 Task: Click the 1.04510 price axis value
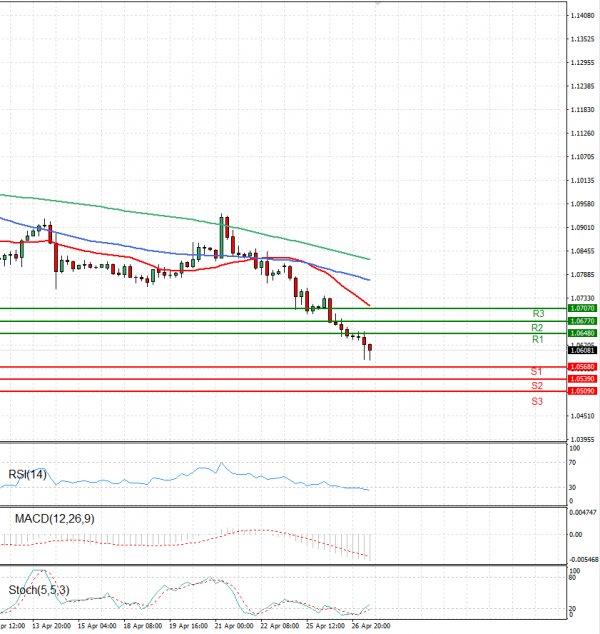point(582,416)
